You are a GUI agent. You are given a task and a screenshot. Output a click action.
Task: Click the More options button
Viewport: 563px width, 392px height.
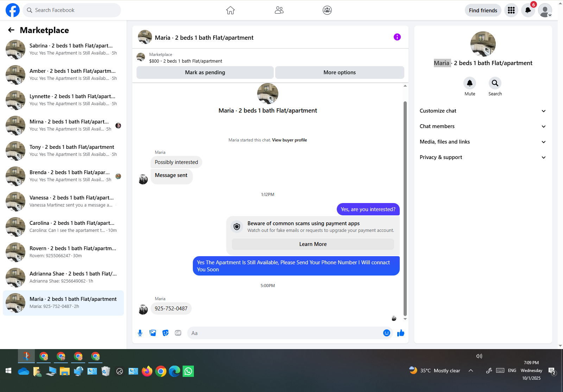340,72
